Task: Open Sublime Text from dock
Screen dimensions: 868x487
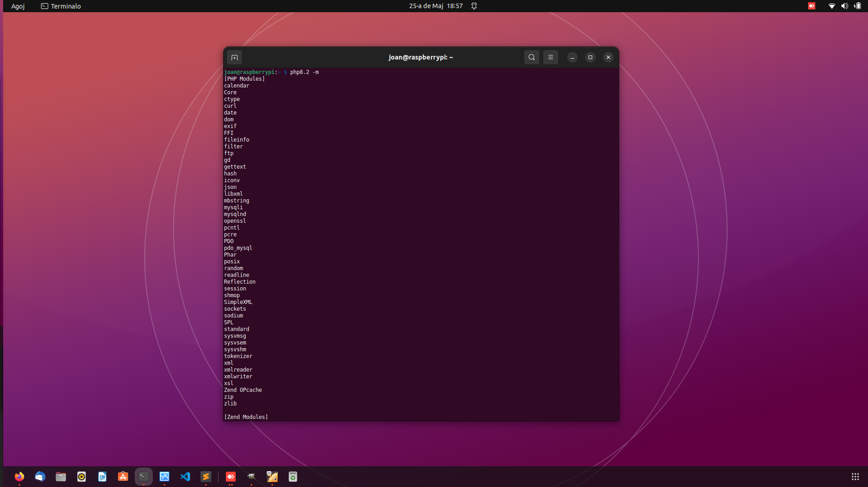Action: (206, 477)
